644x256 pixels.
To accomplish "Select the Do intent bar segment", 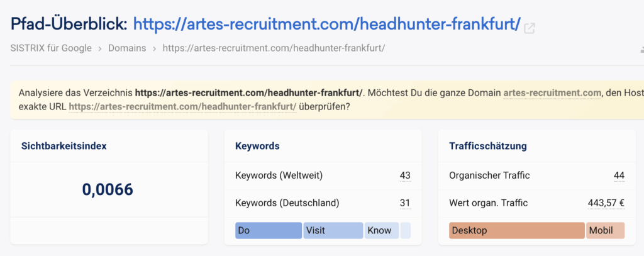I will point(269,230).
